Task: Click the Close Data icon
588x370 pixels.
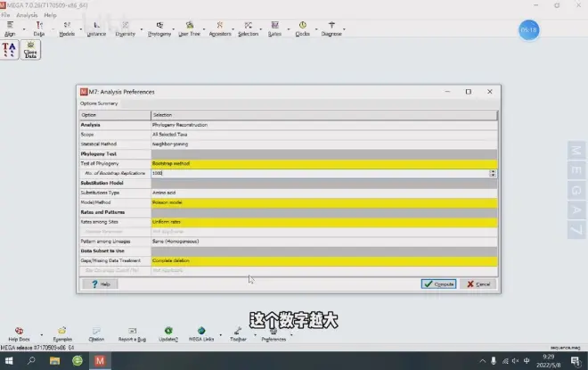Action: coord(32,49)
